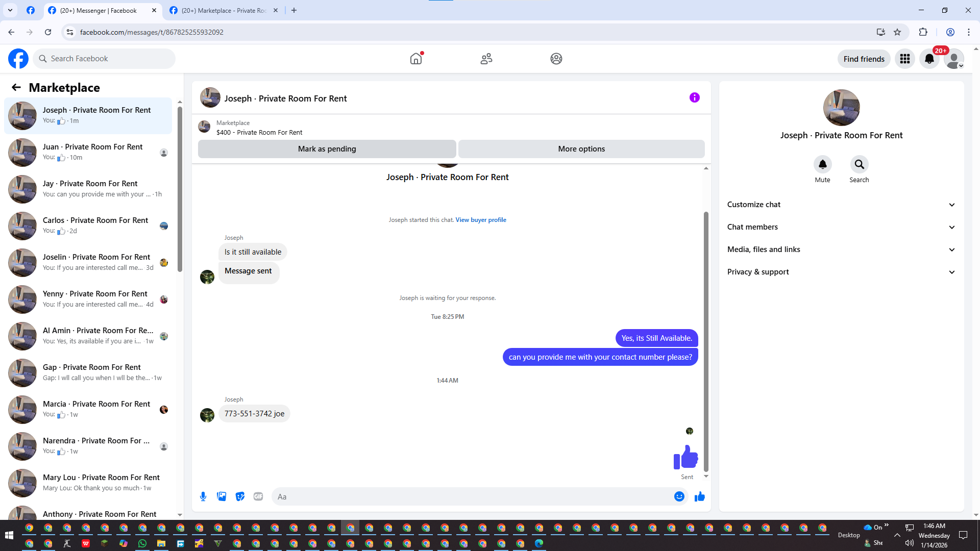The image size is (980, 551).
Task: Open the notifications bell icon
Action: point(929,59)
